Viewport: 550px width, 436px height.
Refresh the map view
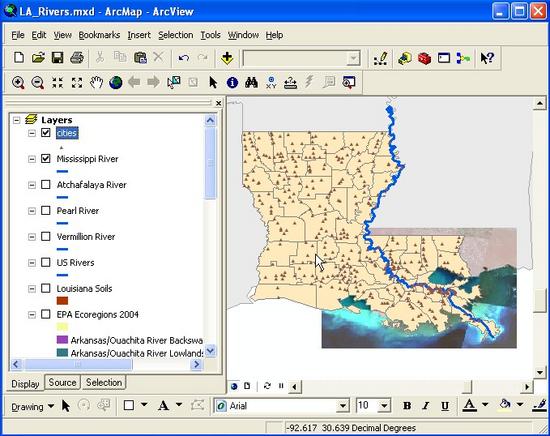(267, 386)
